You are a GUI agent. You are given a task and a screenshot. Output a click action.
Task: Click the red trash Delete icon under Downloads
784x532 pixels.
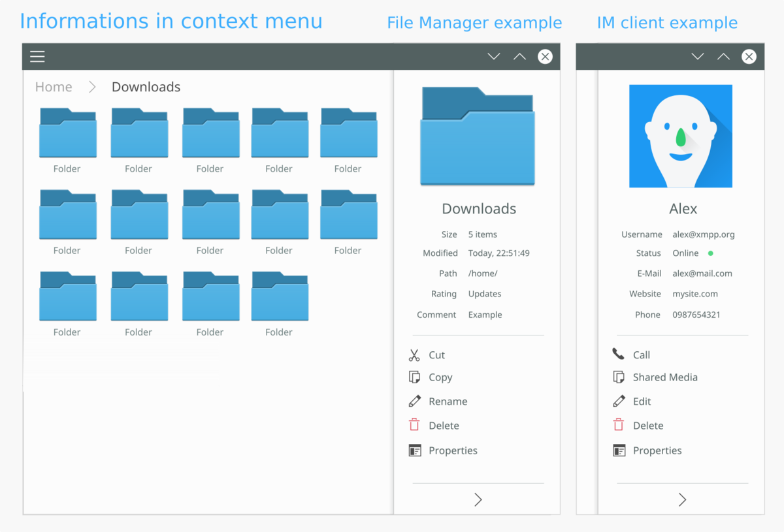414,425
